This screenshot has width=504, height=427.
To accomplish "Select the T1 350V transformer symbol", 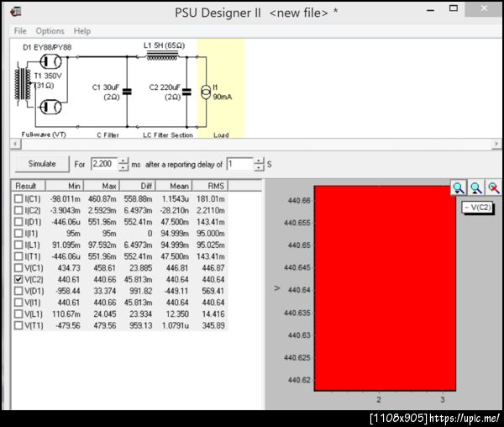I will [x=23, y=85].
